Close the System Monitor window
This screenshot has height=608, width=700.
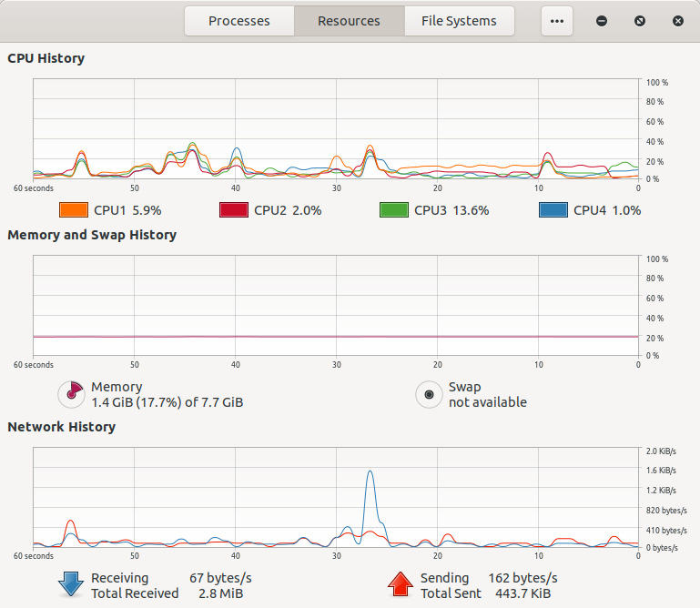pos(678,21)
